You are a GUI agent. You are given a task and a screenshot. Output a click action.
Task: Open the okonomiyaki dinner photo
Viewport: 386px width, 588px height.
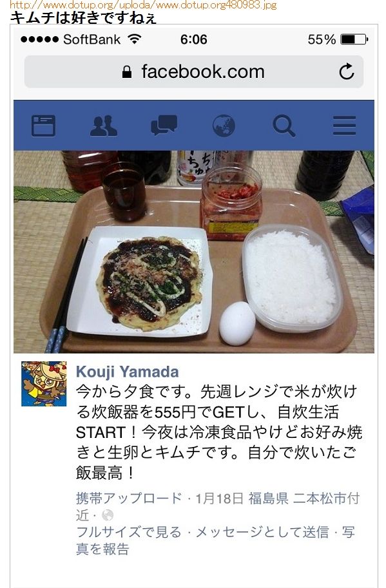click(x=194, y=252)
